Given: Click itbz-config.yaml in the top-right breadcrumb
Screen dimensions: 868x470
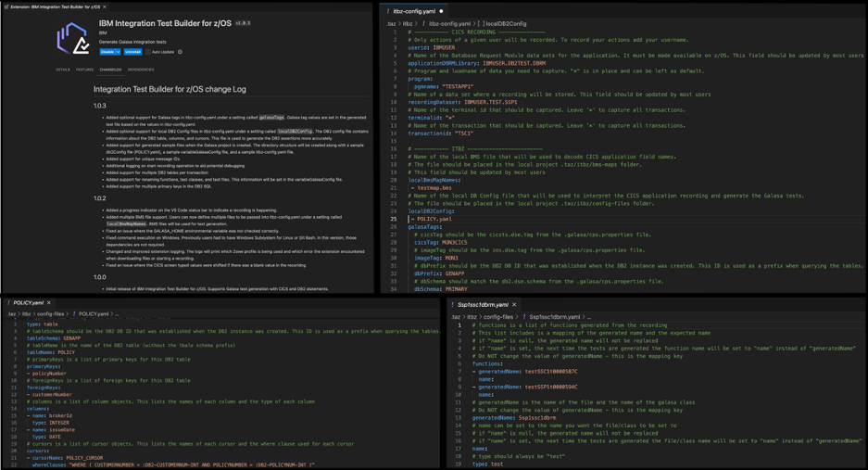Looking at the screenshot, I should [x=449, y=24].
